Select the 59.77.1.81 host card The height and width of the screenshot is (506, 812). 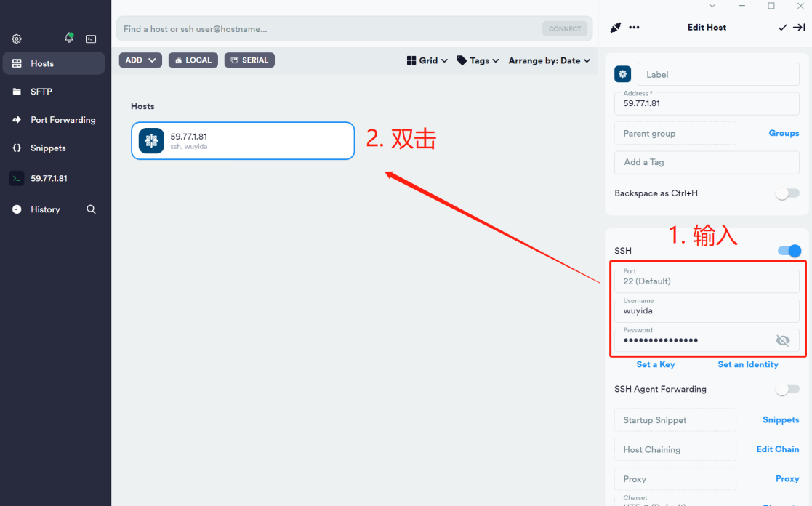coord(243,141)
